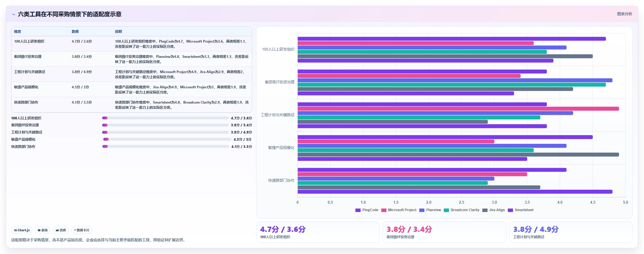Click the chart axis label 集团级IT投资治理
644x254 pixels.
pos(279,82)
